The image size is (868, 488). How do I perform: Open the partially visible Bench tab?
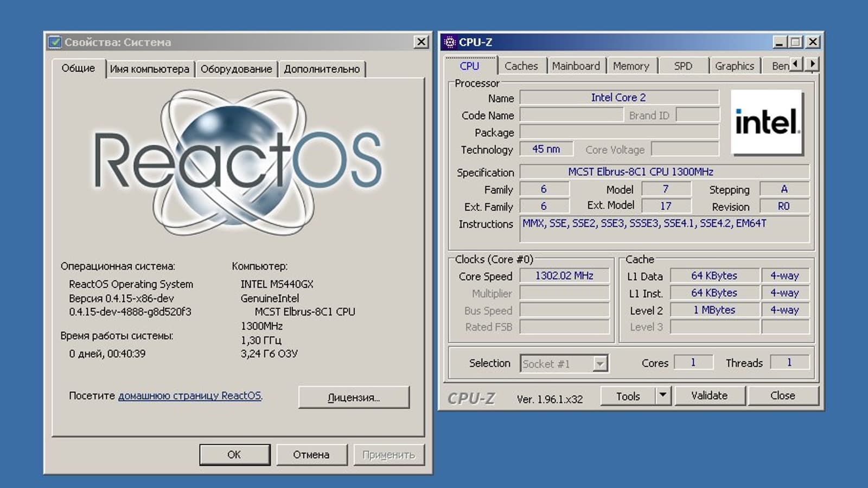tap(780, 66)
